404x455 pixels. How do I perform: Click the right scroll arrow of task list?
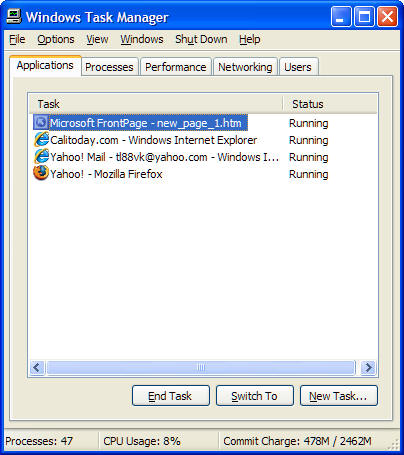(369, 368)
